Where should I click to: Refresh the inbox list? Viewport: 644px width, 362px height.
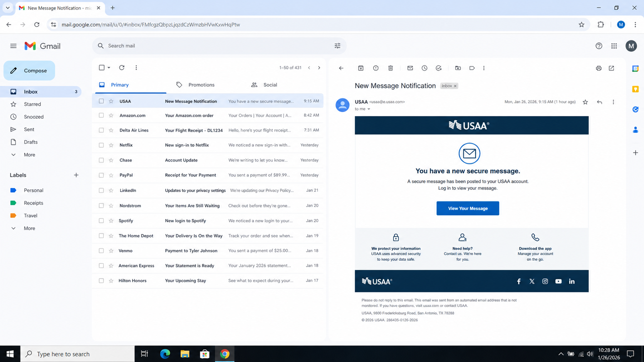[122, 67]
